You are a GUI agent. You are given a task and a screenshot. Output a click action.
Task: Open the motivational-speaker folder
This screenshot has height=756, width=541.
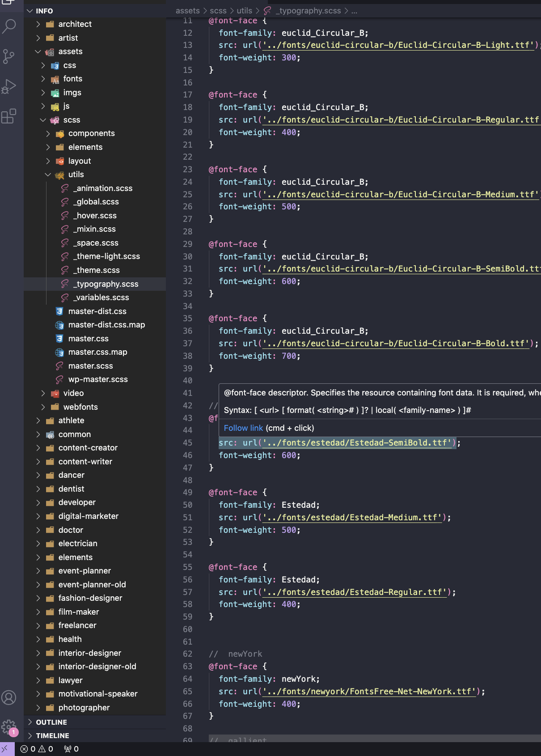point(98,694)
